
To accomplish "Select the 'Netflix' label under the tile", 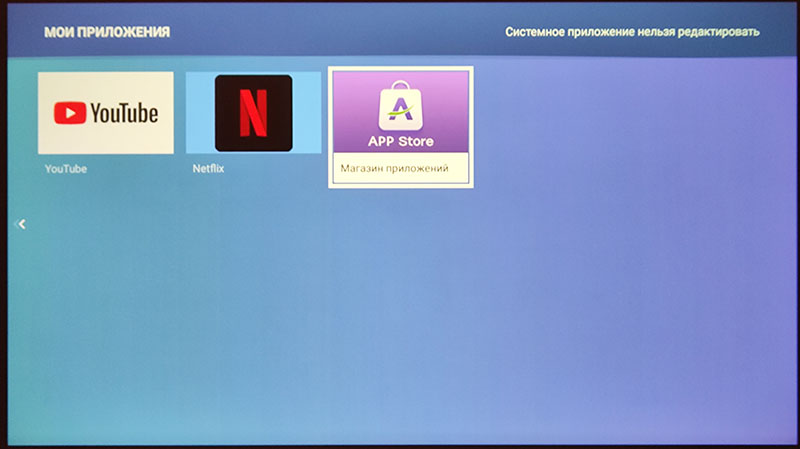I will click(x=208, y=168).
